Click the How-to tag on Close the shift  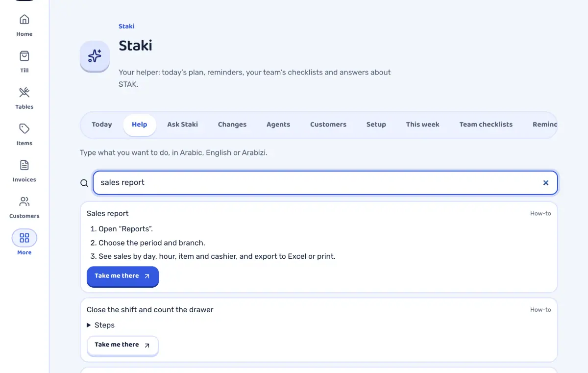pyautogui.click(x=540, y=310)
